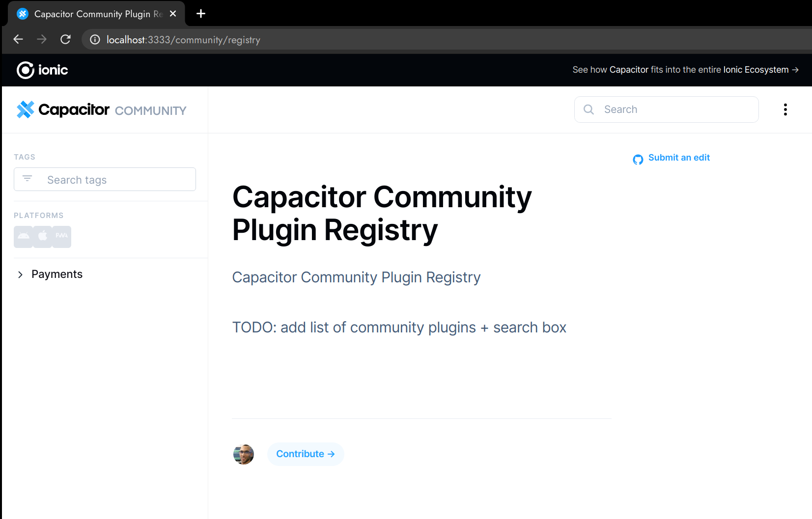Click the Payments label in sidebar
The image size is (812, 519).
[57, 274]
